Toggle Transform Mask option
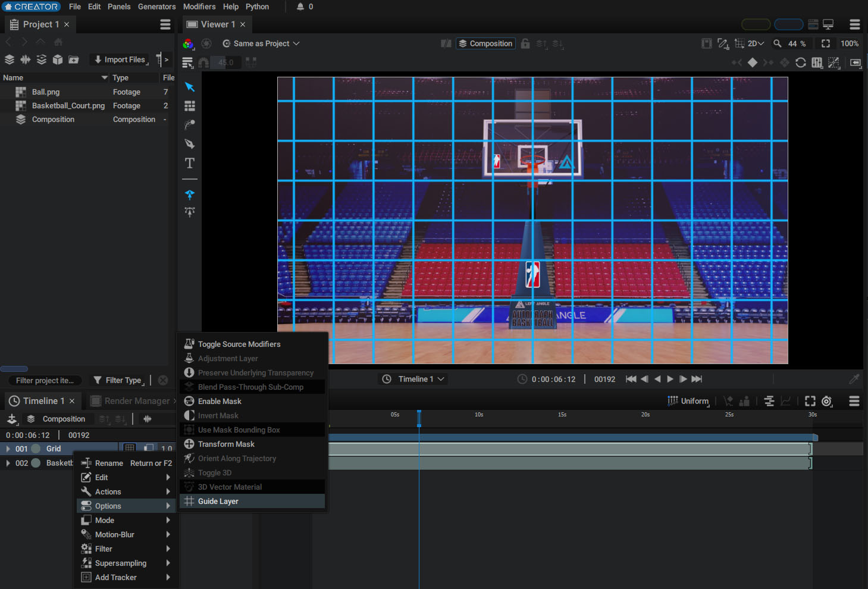 point(252,444)
